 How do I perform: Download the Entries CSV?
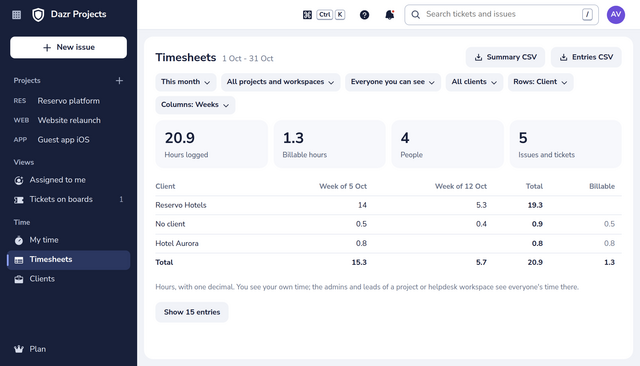pos(586,57)
